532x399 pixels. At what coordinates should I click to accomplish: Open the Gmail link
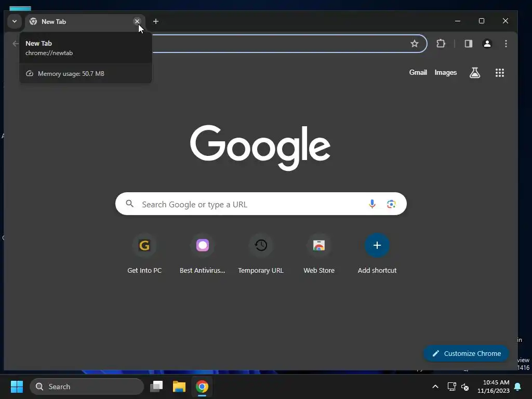[418, 72]
